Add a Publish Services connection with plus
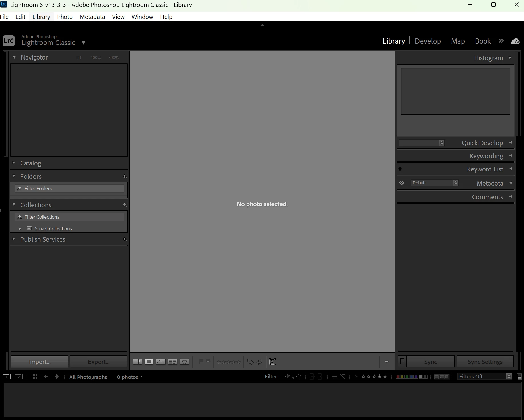The width and height of the screenshot is (524, 420). 125,239
